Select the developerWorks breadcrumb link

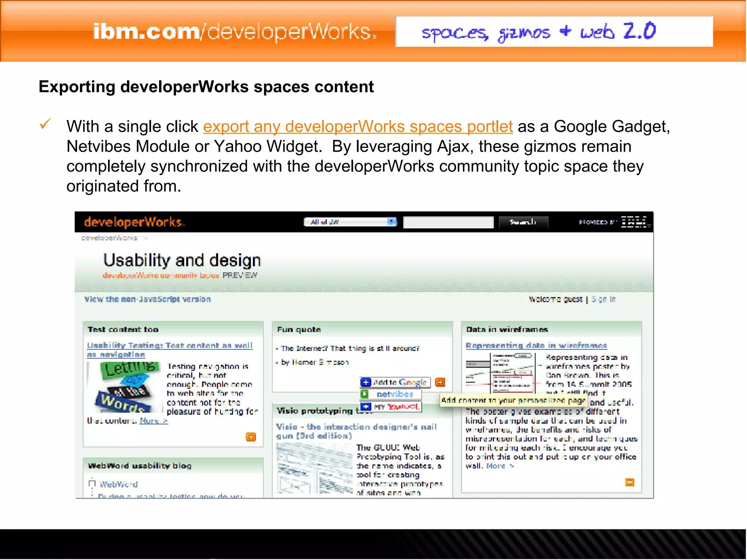click(109, 238)
